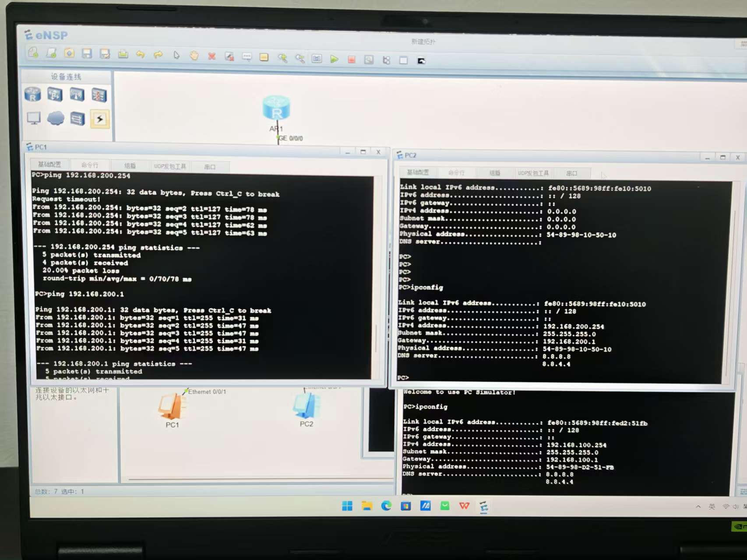Select the PC1 device on the canvas

(172, 407)
